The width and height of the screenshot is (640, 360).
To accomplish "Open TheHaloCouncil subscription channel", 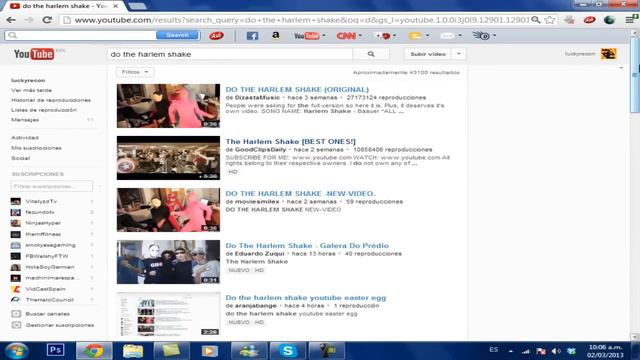I will click(x=49, y=300).
